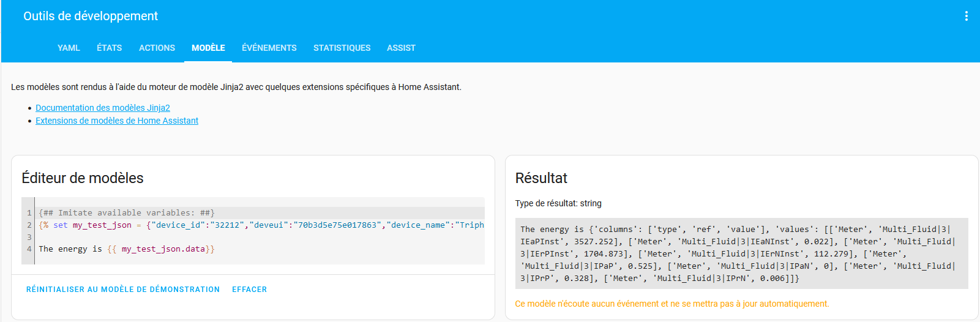The image size is (980, 322).
Task: Open Extensions de modèles de Home Assistant link
Action: (117, 121)
